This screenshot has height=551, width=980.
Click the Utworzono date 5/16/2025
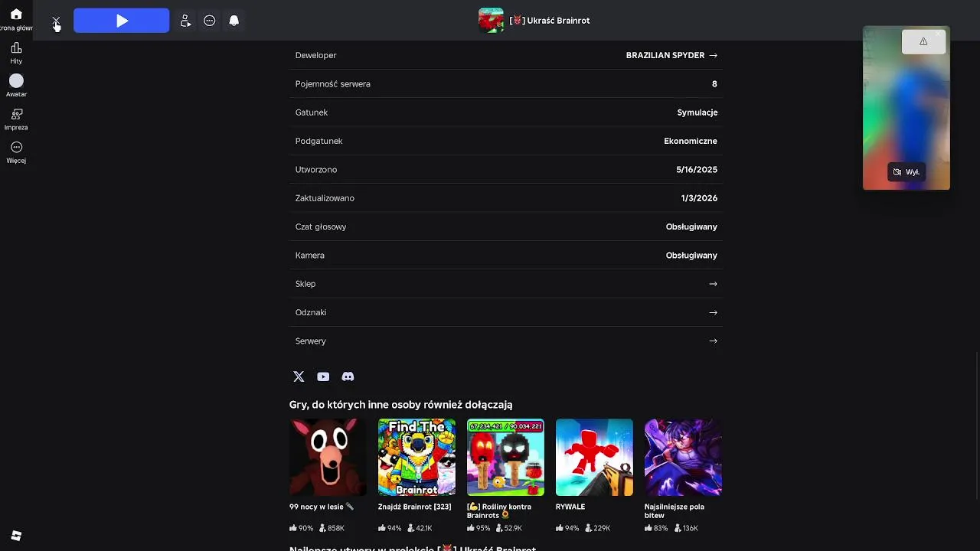click(697, 170)
